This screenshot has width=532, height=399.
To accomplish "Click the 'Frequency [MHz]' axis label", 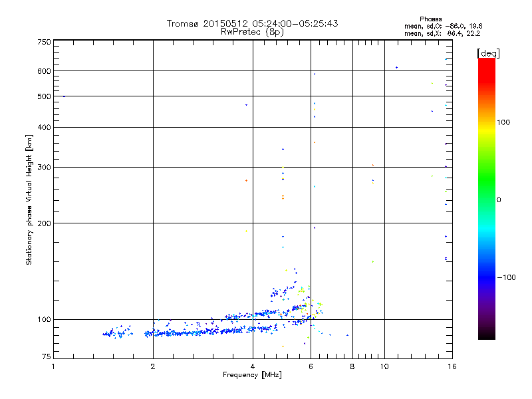I will coord(252,375).
